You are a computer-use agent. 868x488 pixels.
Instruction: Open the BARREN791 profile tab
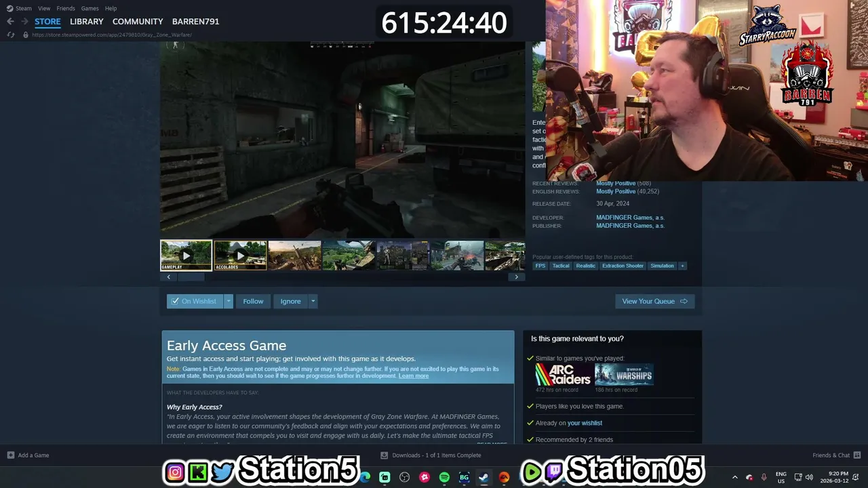(195, 22)
